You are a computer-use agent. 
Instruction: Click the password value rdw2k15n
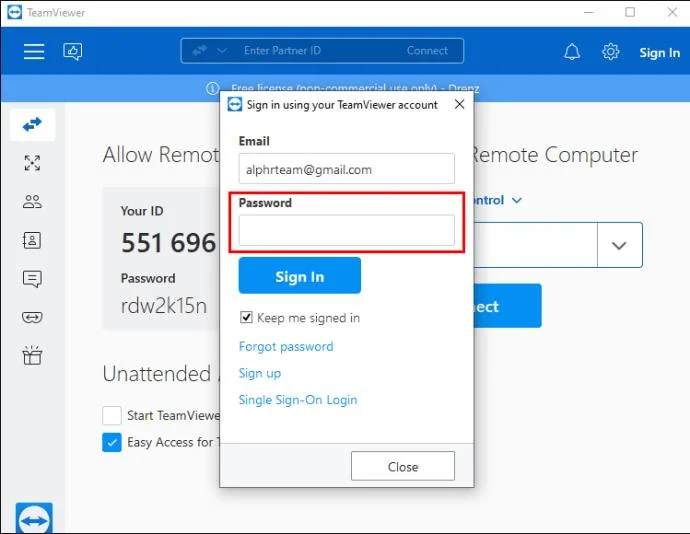point(164,305)
